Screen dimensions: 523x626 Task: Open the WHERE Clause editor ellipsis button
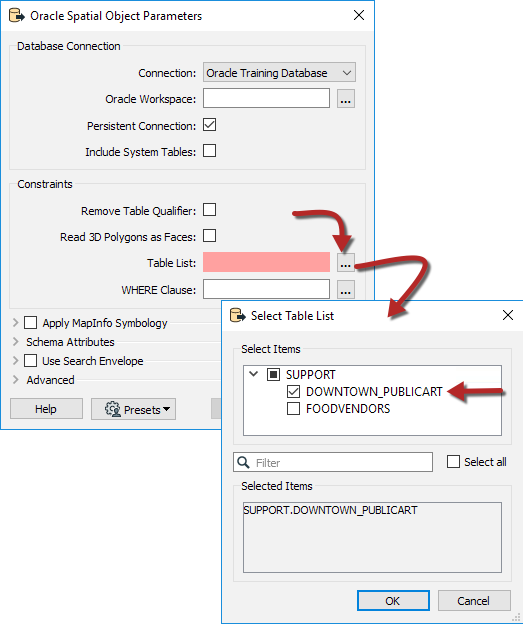coord(346,289)
